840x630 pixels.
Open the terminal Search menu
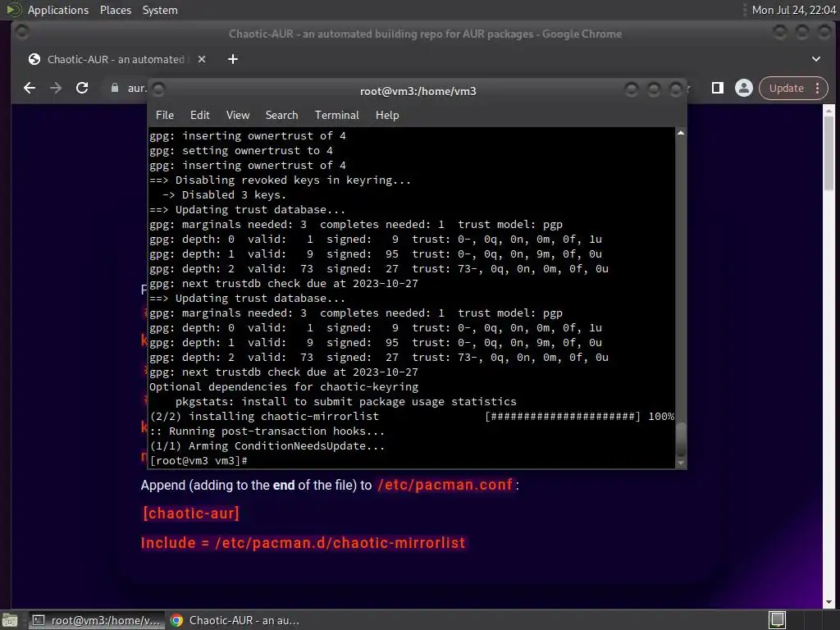pos(282,115)
